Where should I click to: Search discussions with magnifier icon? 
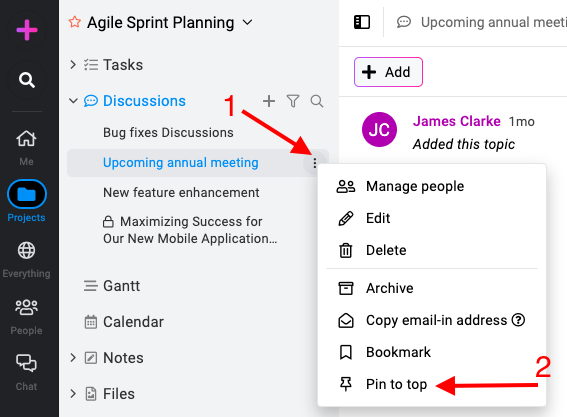pos(317,101)
